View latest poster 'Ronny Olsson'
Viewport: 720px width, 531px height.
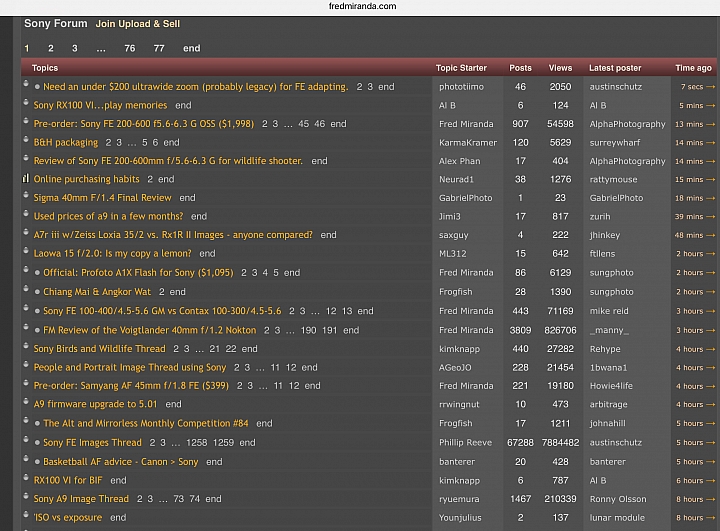pyautogui.click(x=618, y=499)
